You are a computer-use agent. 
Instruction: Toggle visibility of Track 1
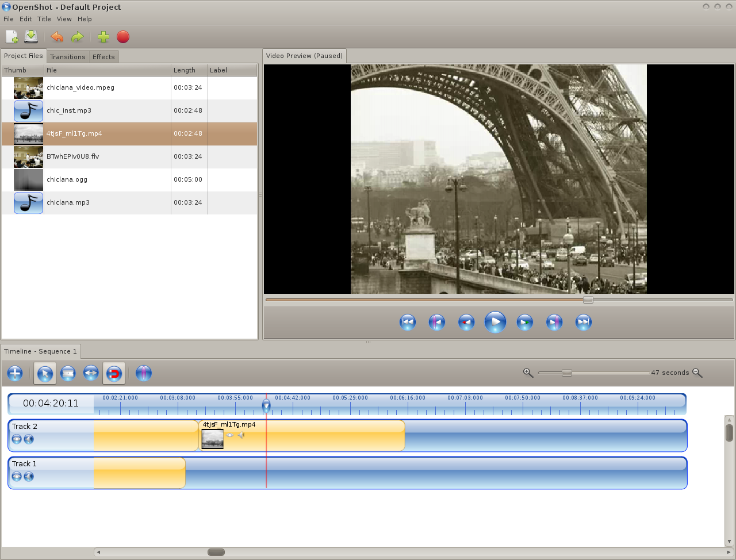tap(17, 477)
